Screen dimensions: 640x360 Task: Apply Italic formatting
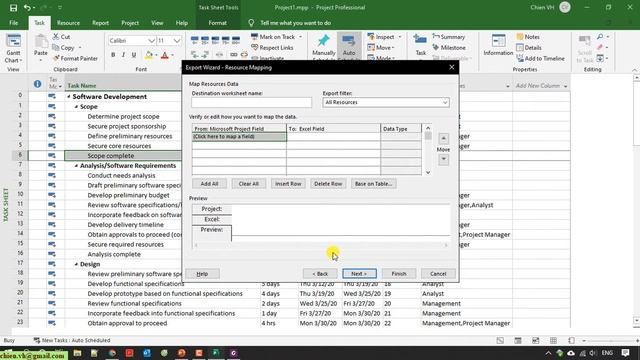(123, 55)
